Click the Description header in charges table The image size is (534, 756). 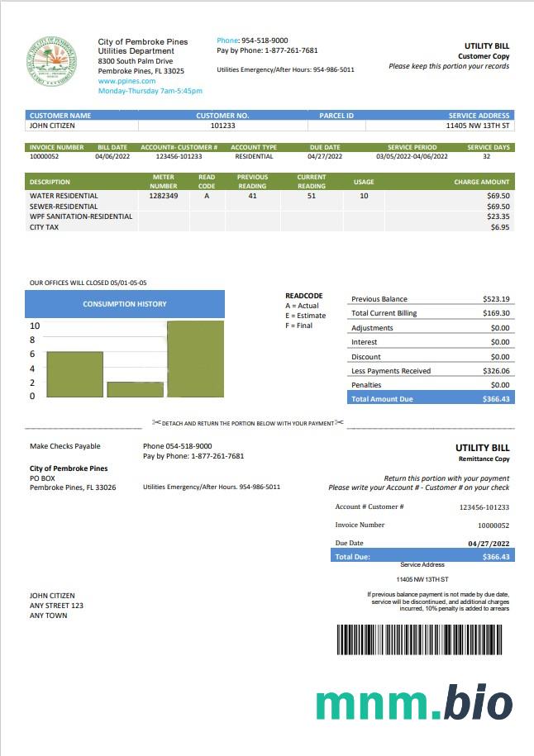tap(50, 182)
